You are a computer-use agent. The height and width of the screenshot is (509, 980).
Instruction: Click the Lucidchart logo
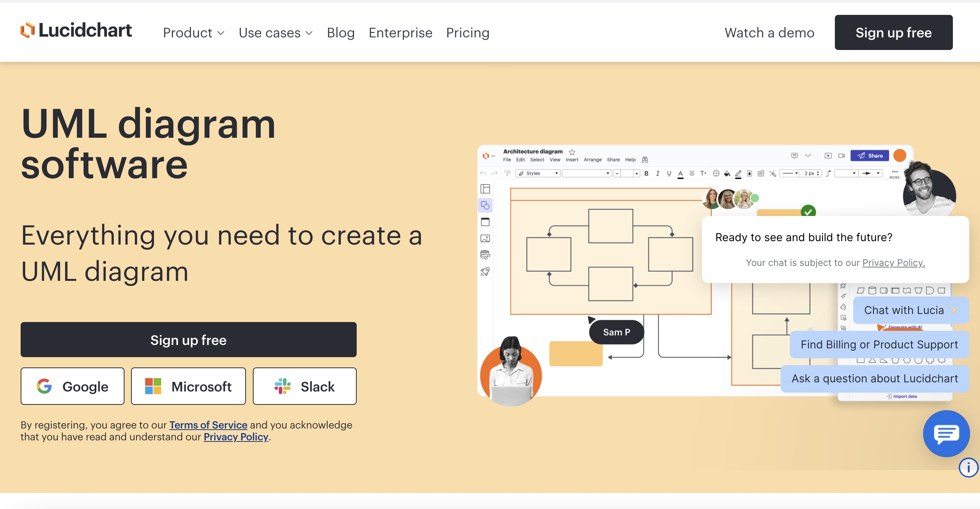pyautogui.click(x=76, y=31)
